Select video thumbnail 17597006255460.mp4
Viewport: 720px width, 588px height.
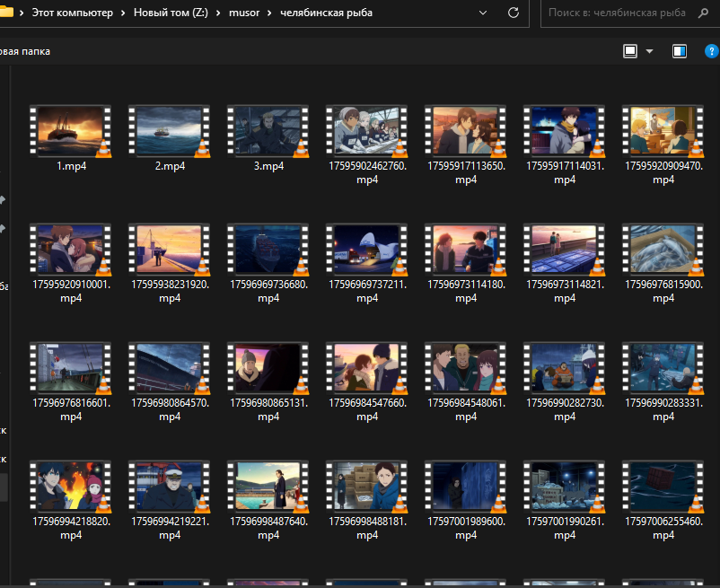663,487
